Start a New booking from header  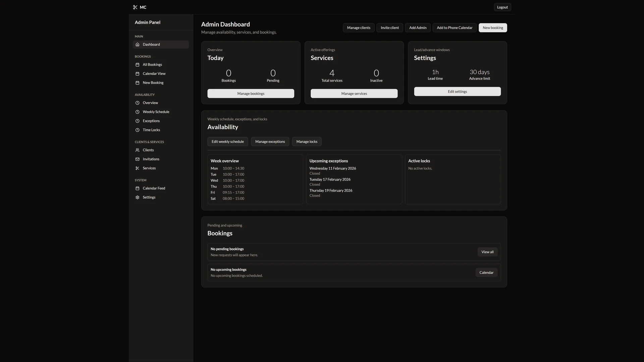click(493, 28)
